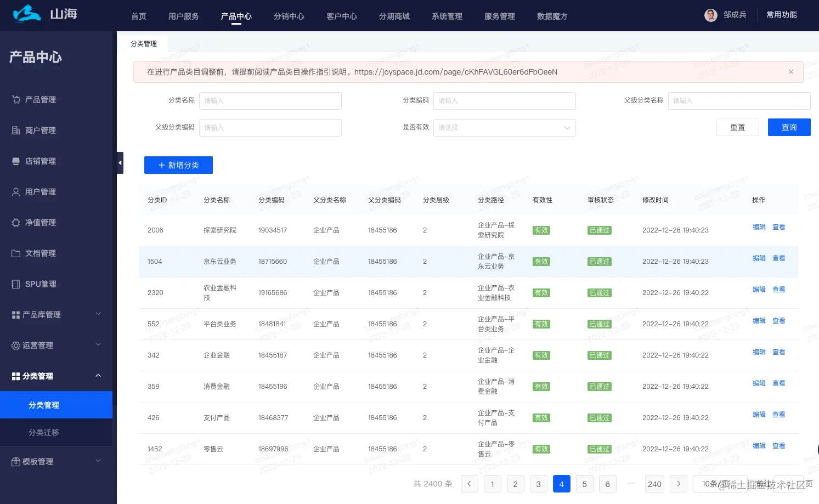Viewport: 819px width, 504px height.
Task: Click the 山海 logo icon
Action: coord(27,14)
